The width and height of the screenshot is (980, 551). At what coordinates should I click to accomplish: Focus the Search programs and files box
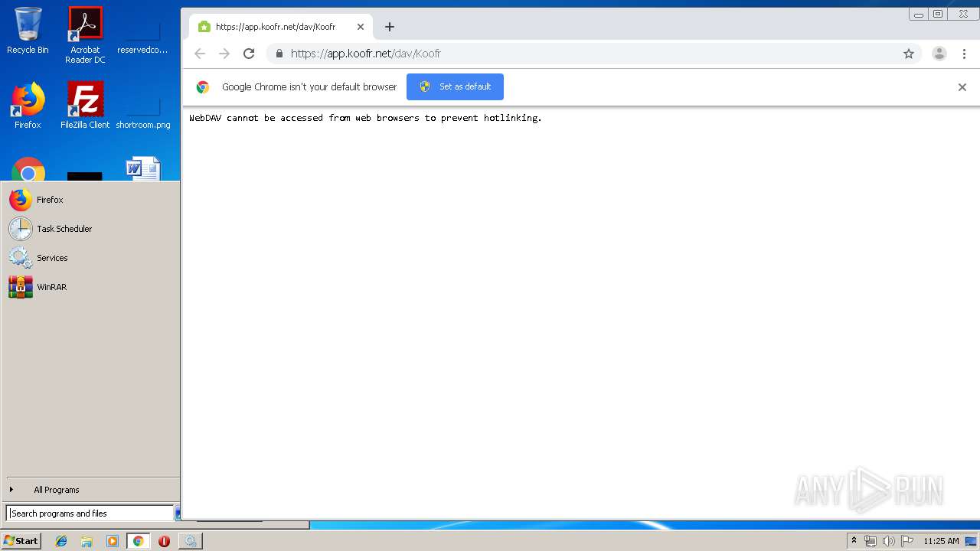[90, 514]
